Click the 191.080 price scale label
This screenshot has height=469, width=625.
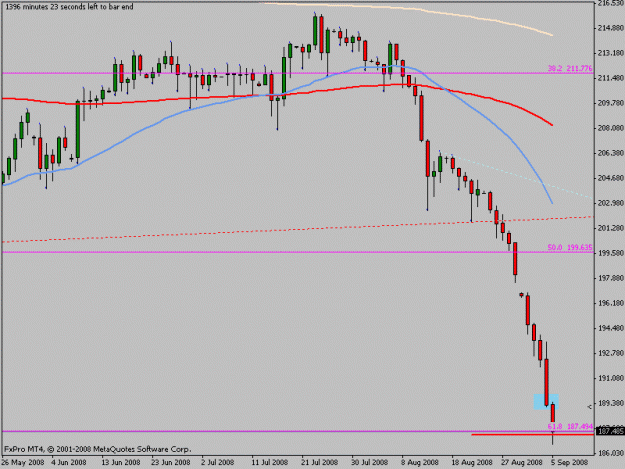611,378
